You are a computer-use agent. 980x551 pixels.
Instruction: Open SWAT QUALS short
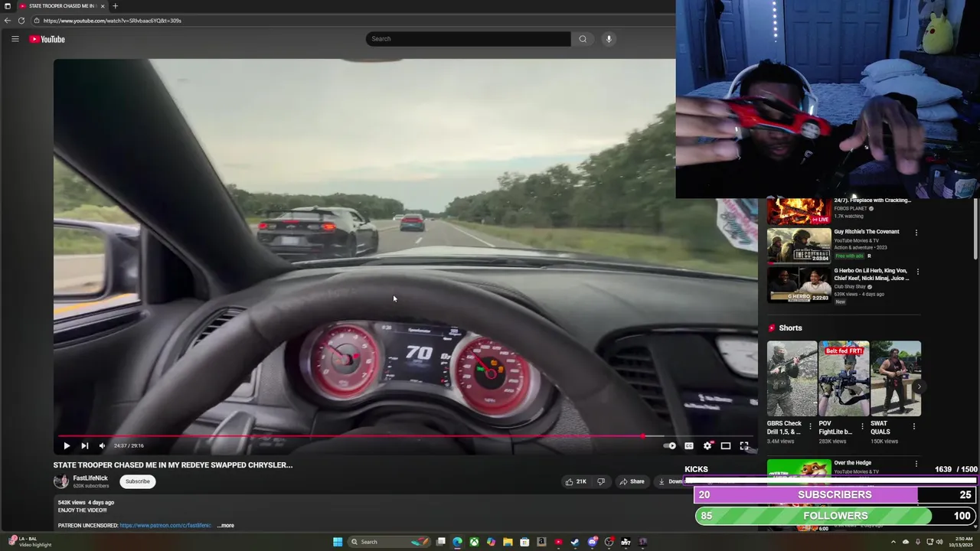(895, 379)
